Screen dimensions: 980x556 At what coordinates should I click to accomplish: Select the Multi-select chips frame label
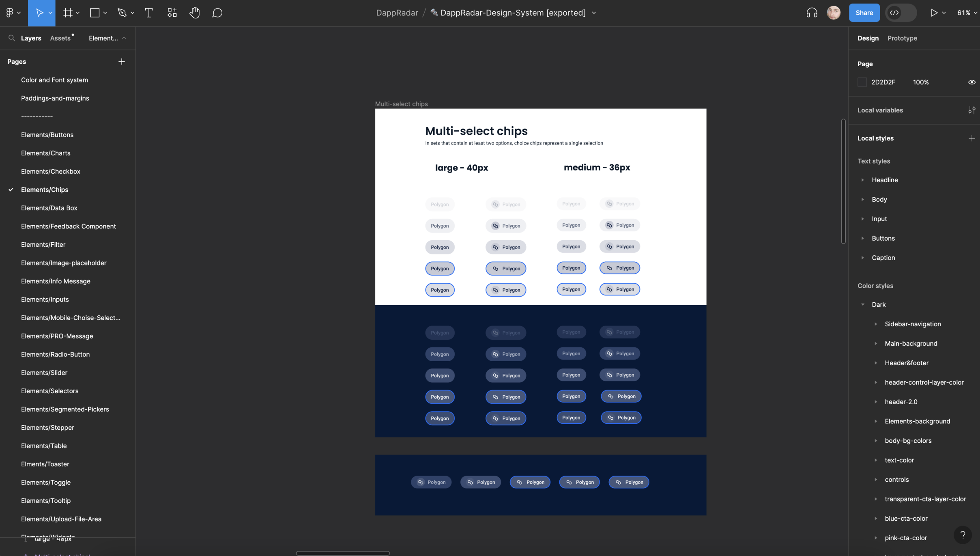402,104
